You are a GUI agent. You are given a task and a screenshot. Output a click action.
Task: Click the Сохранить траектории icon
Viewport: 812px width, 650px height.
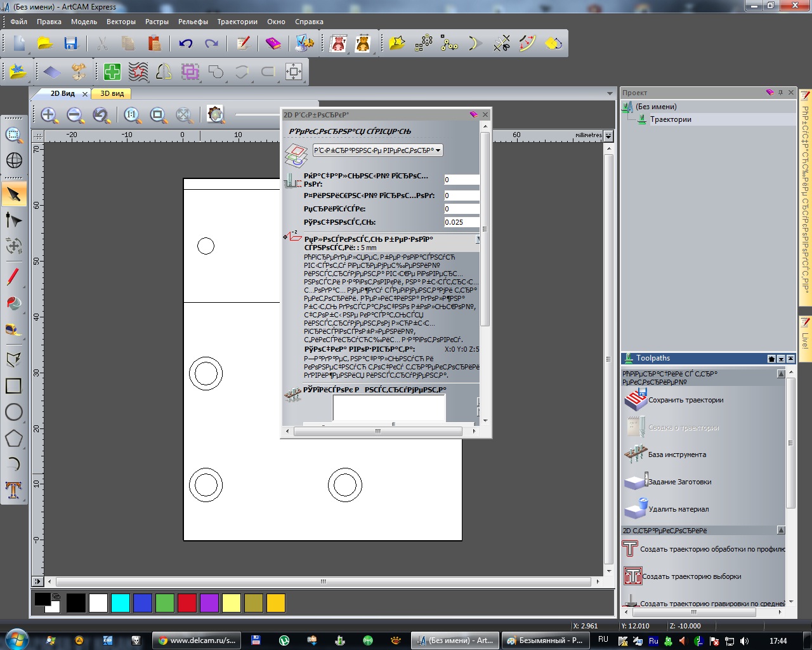(x=635, y=400)
